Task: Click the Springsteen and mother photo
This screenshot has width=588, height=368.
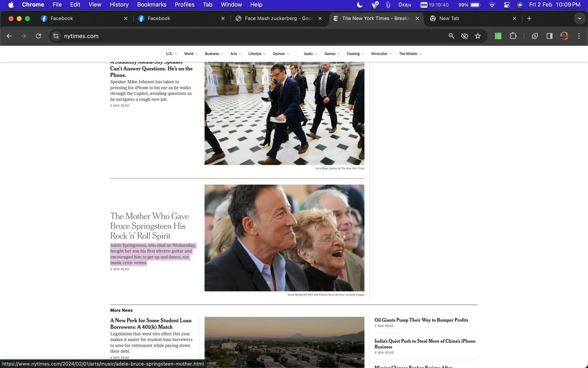Action: 284,238
